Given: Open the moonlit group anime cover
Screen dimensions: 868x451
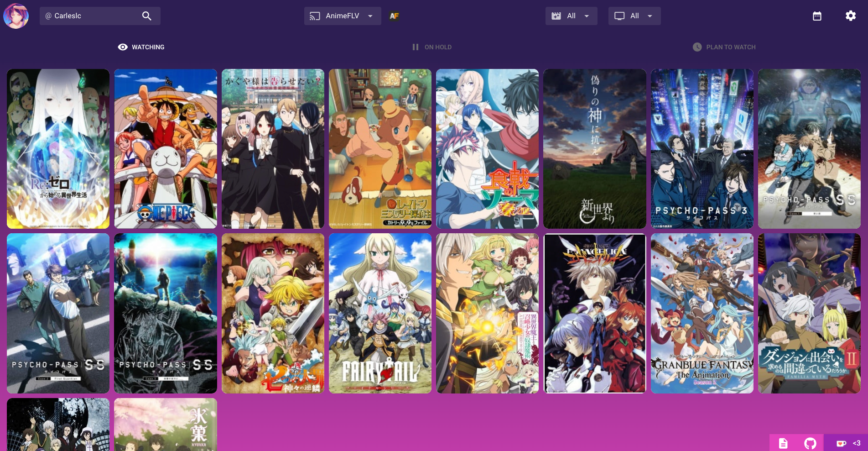Looking at the screenshot, I should pos(58,425).
